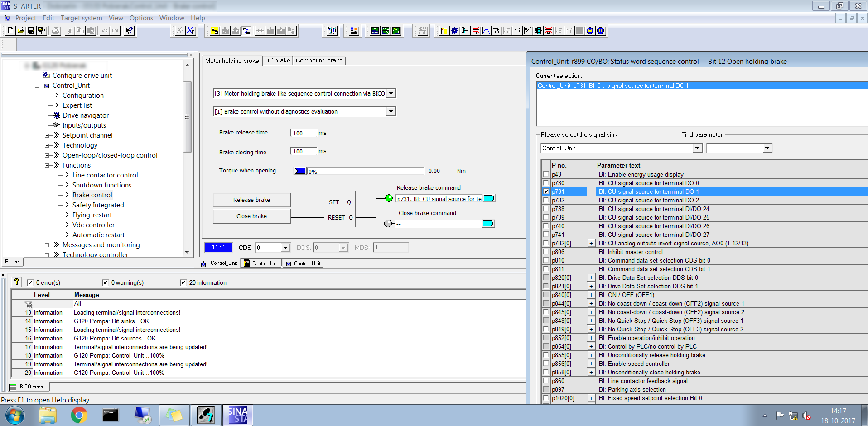The width and height of the screenshot is (868, 426).
Task: Check the p732 terminal DO 2 checkbox
Action: 546,200
